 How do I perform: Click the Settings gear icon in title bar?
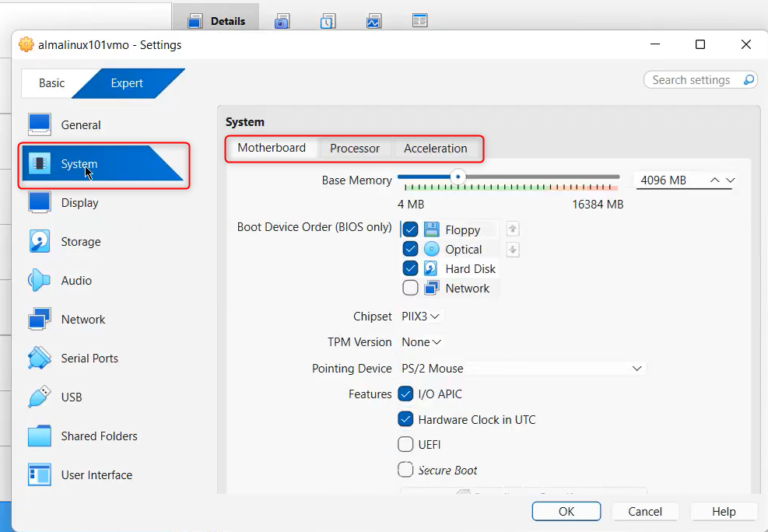tap(26, 44)
